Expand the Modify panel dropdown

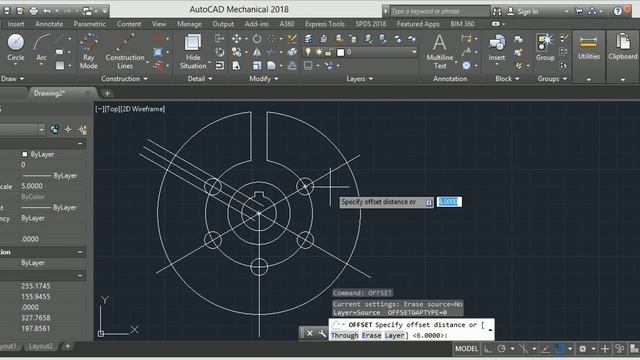(264, 78)
